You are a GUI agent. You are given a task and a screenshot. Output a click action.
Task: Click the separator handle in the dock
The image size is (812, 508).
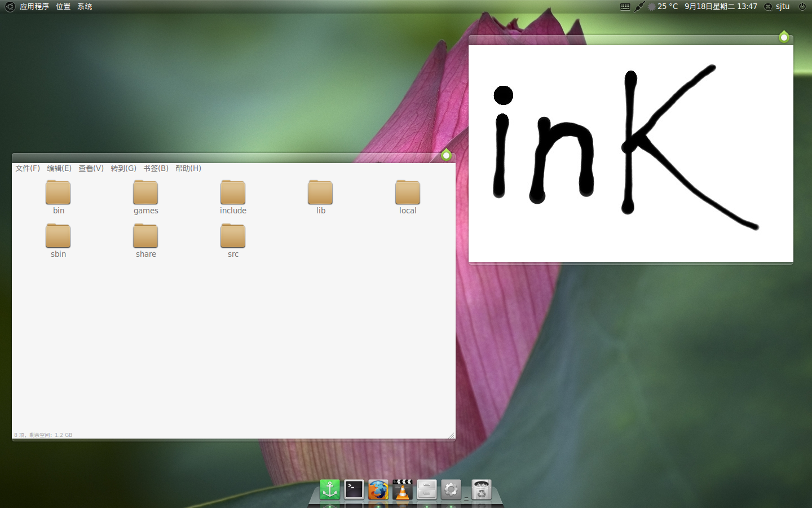click(466, 500)
